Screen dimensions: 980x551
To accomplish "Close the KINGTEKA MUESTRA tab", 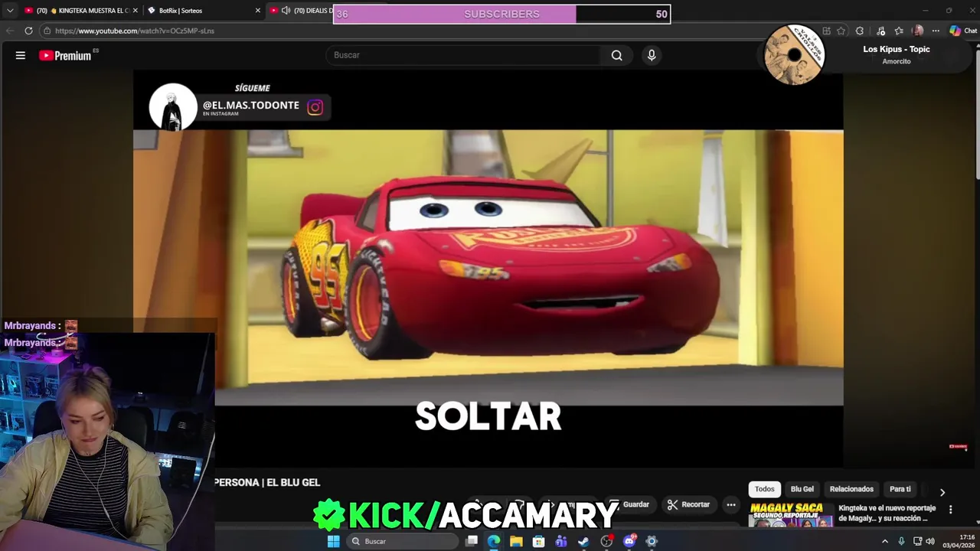I will click(x=135, y=11).
